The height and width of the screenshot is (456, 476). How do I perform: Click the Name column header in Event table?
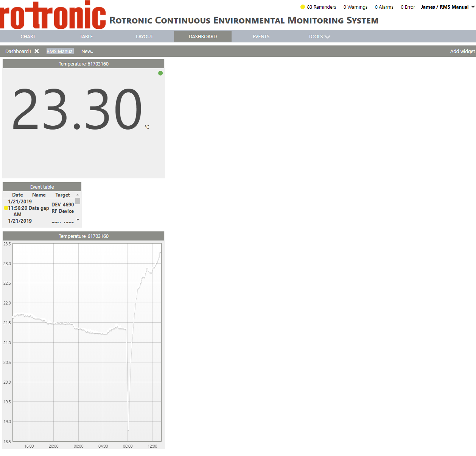tap(39, 195)
